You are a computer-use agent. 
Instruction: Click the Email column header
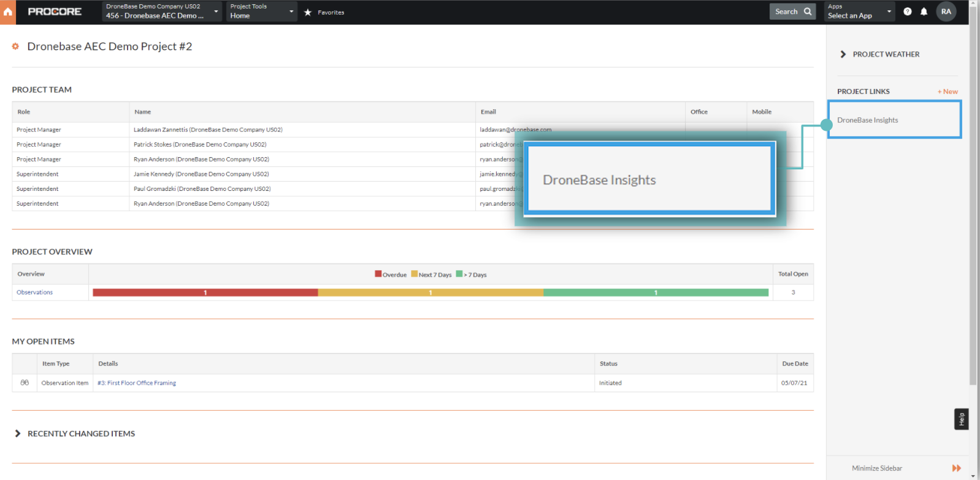click(x=580, y=112)
